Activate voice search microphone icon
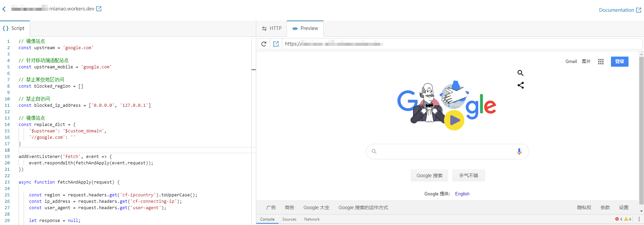The height and width of the screenshot is (225, 644). click(x=519, y=152)
